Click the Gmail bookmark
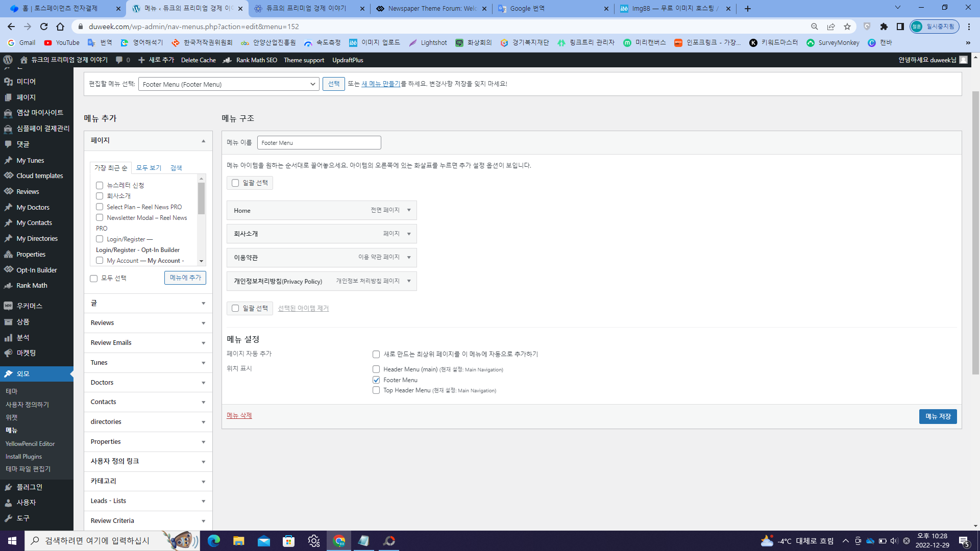 coord(22,43)
